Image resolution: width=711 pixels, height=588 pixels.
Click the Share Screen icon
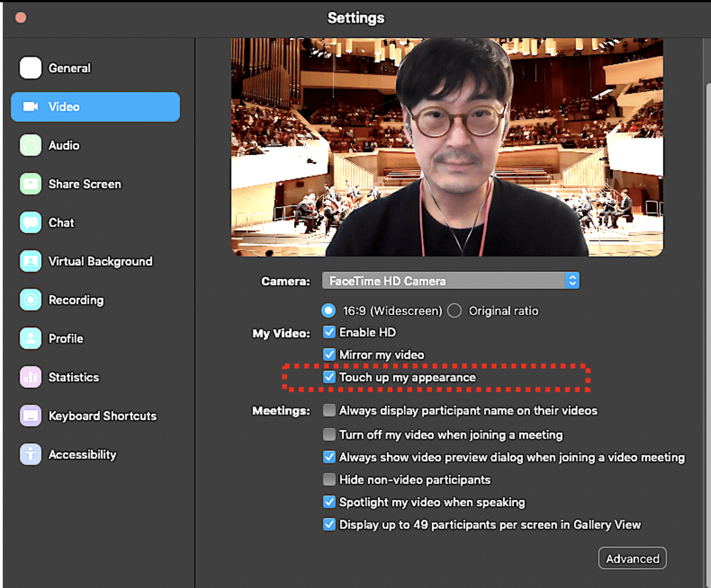coord(31,184)
